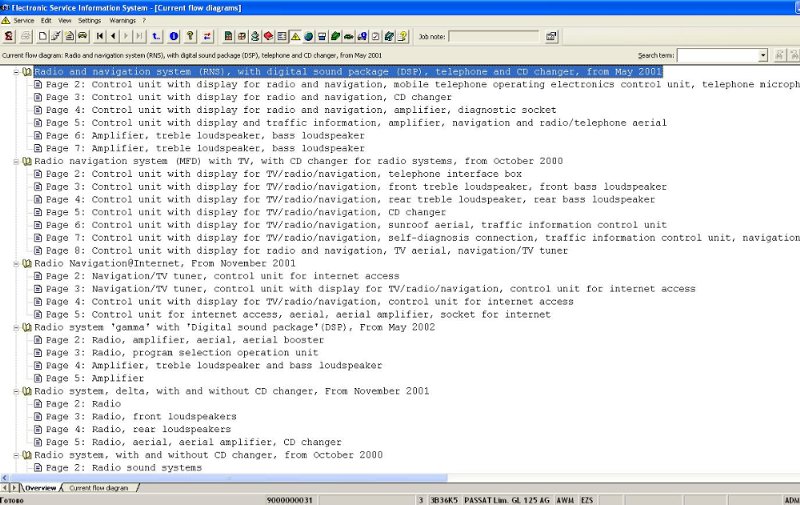The height and width of the screenshot is (505, 800).
Task: Click 'PASSAT Lim. GL 125 AG' in status bar
Action: [x=507, y=500]
